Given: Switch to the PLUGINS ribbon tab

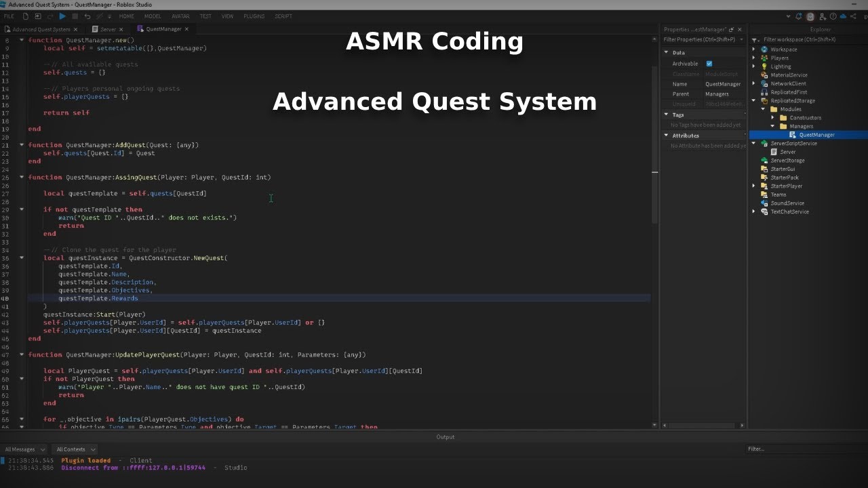Looking at the screenshot, I should (254, 16).
